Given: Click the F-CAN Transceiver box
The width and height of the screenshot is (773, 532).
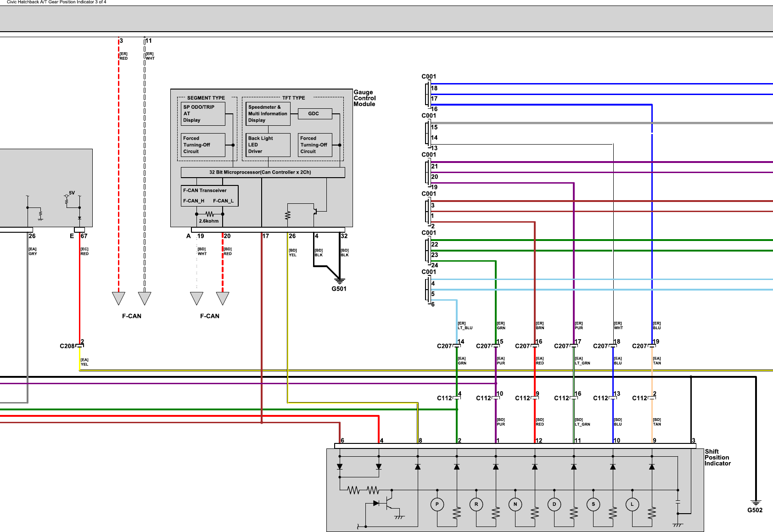Looking at the screenshot, I should 210,196.
